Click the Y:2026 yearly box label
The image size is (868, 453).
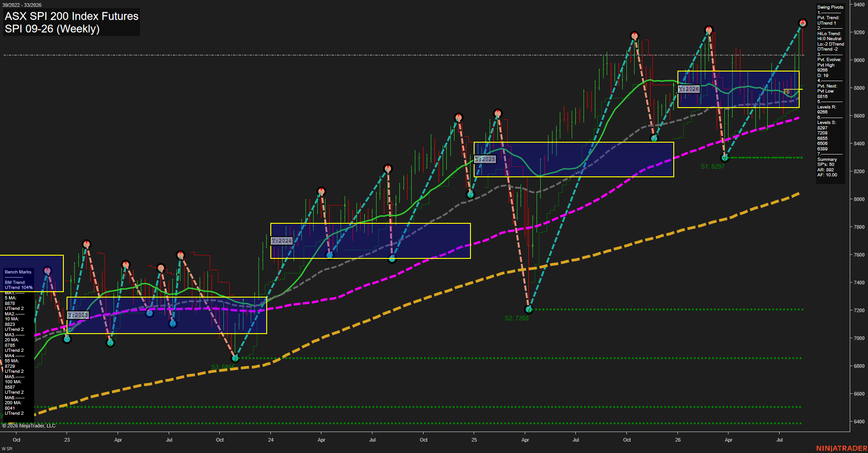(688, 89)
